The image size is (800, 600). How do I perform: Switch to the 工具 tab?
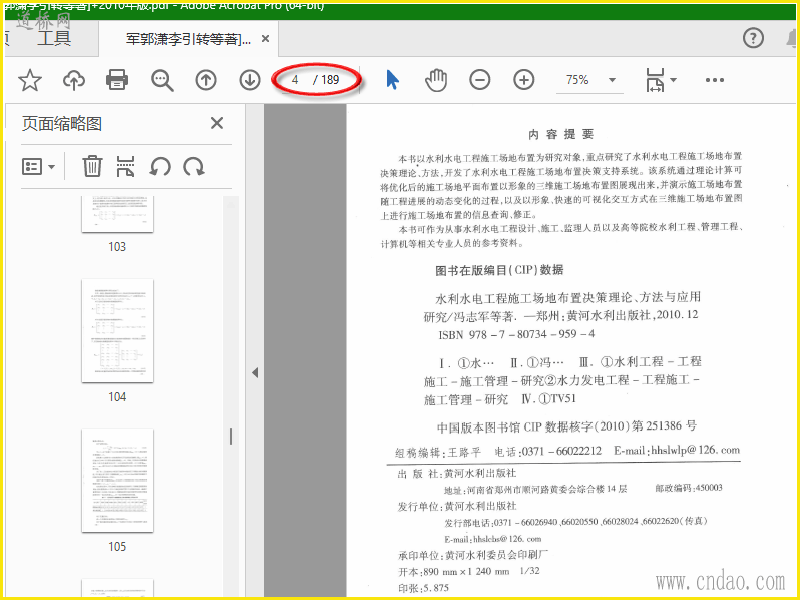tap(54, 38)
